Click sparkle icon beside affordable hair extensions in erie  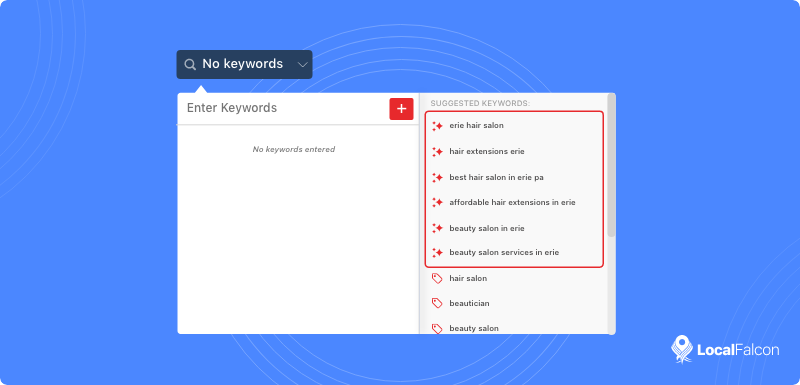[x=437, y=202]
